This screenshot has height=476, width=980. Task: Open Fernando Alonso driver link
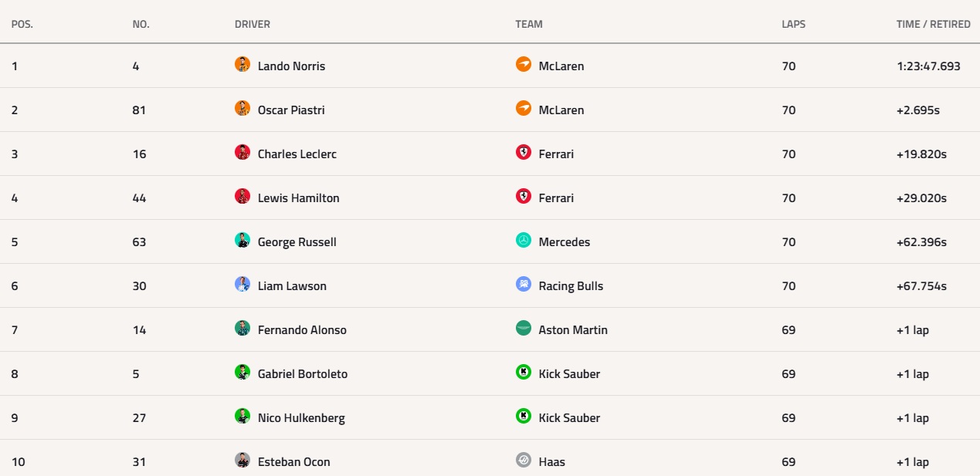click(x=302, y=330)
